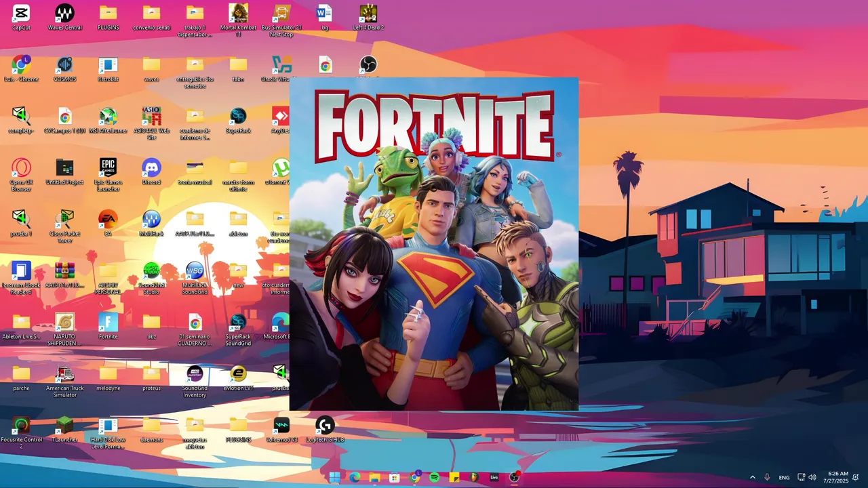Select the teoria musical folder
Viewport: 868px width, 488px height.
click(195, 172)
